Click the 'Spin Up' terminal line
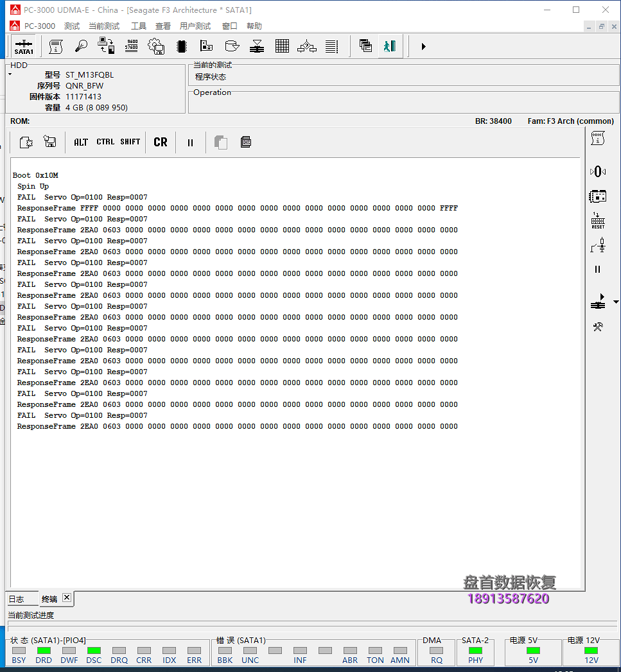 (33, 186)
